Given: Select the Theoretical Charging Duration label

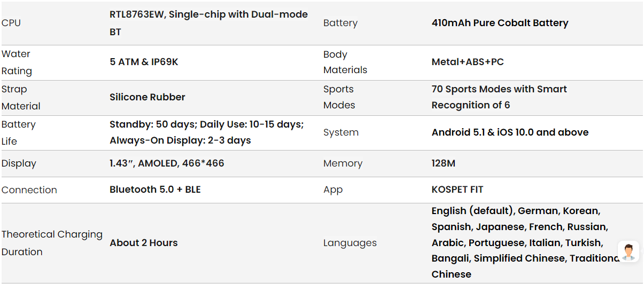Looking at the screenshot, I should tap(51, 243).
